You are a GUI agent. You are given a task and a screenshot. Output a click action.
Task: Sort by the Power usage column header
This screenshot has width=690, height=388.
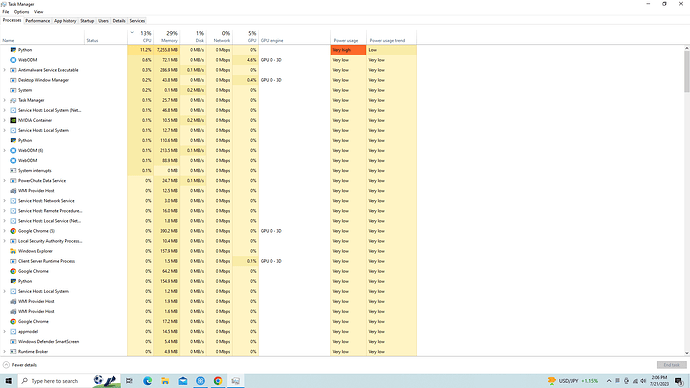[x=348, y=37]
